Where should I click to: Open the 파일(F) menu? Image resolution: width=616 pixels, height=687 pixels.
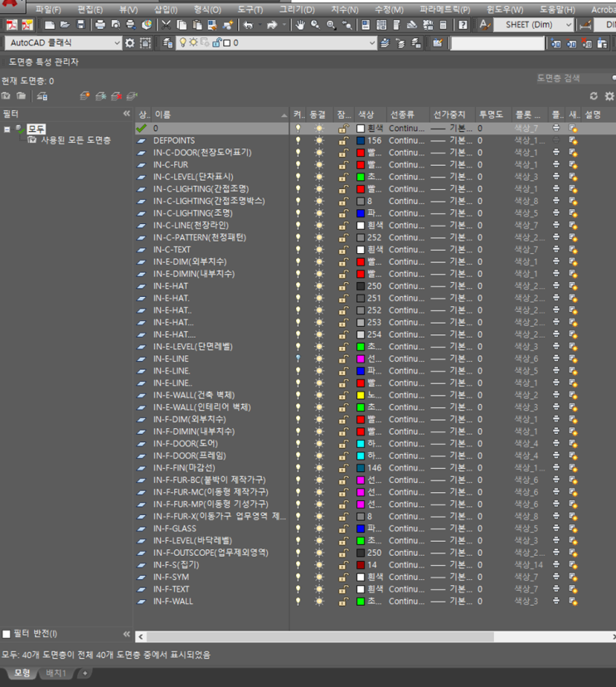[47, 9]
